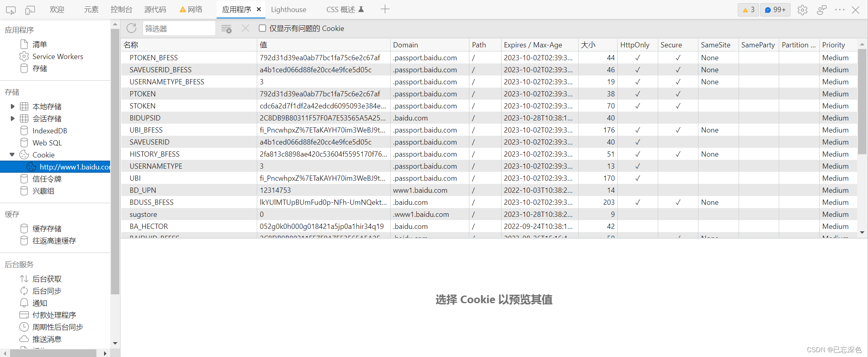This screenshot has height=357, width=868.
Task: Open Service Workers section
Action: pyautogui.click(x=57, y=56)
